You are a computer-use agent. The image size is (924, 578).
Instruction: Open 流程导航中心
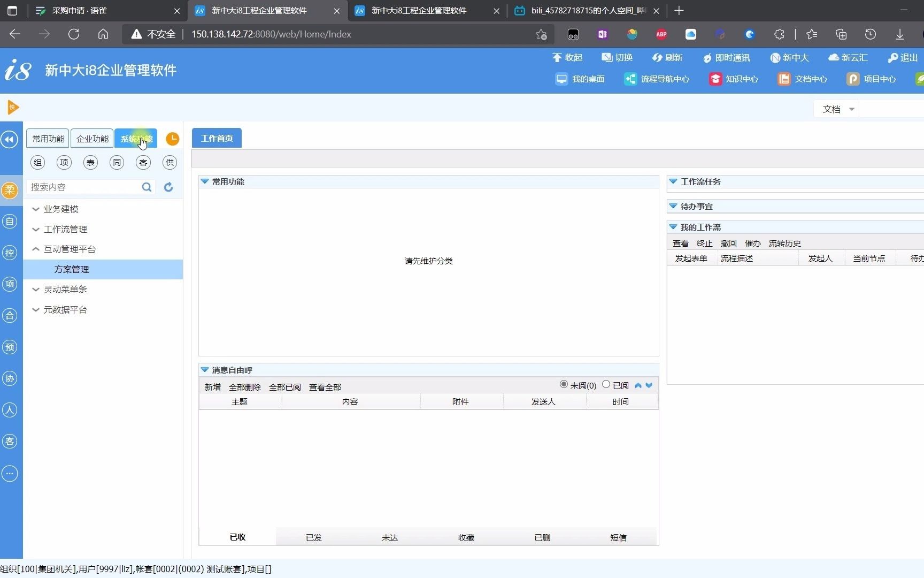657,79
